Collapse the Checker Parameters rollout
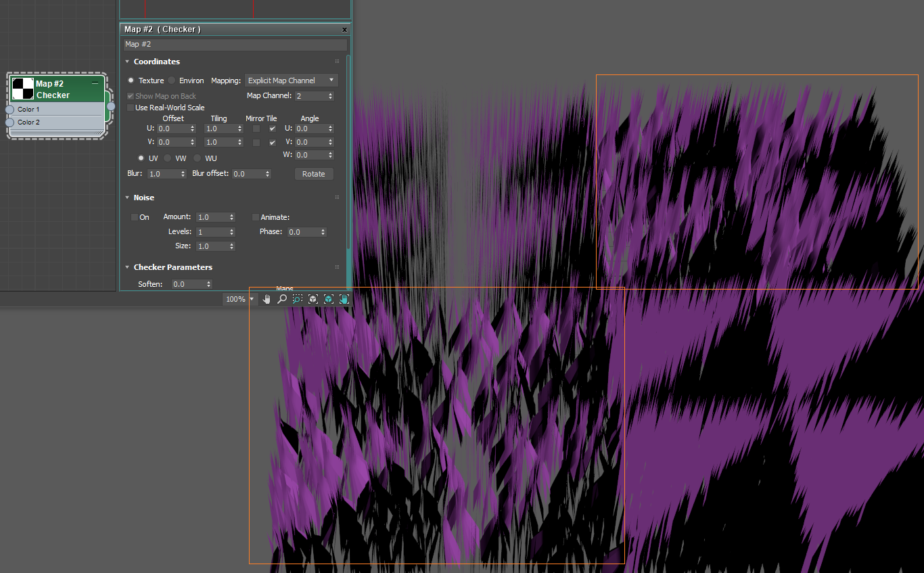 point(127,267)
